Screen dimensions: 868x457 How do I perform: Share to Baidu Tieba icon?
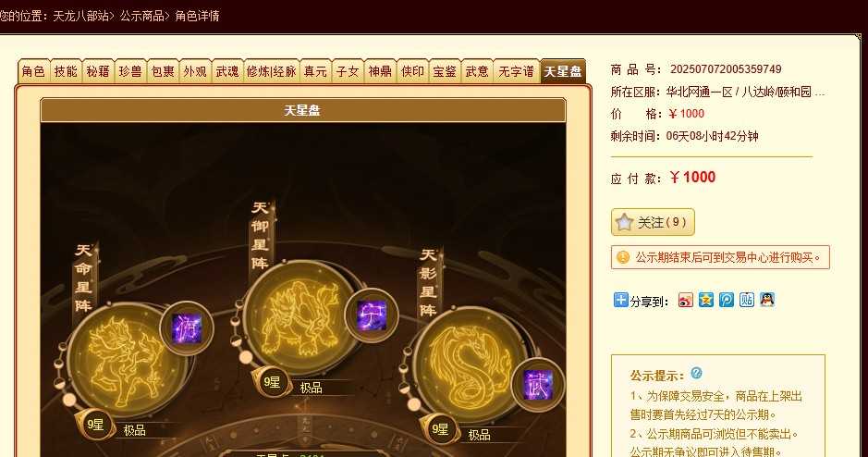click(747, 301)
